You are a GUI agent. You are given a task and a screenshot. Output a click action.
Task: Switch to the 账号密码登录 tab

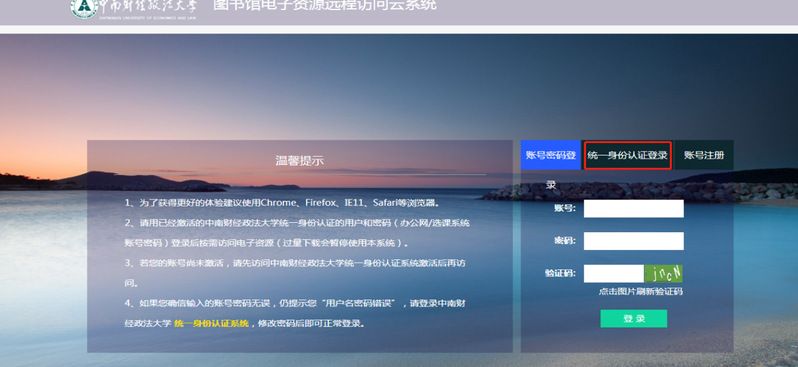click(551, 155)
